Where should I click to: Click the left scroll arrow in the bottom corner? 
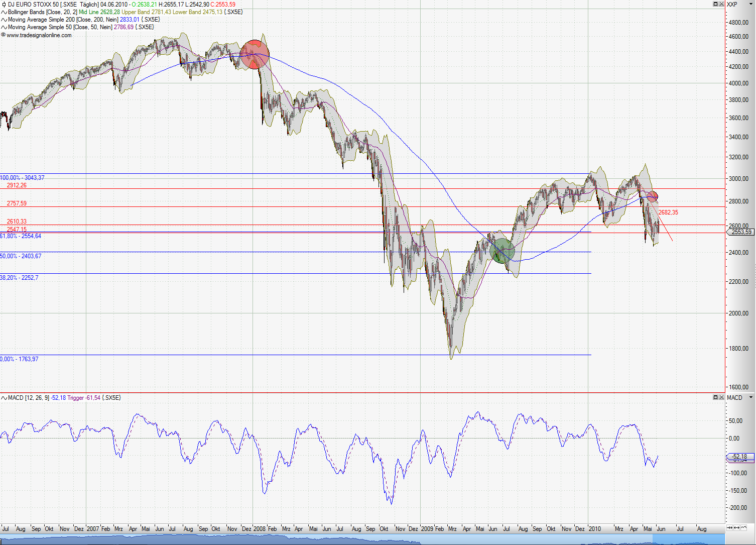(x=729, y=527)
